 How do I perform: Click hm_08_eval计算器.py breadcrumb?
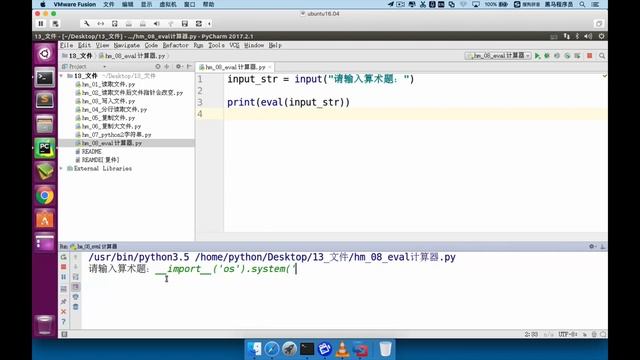point(132,56)
